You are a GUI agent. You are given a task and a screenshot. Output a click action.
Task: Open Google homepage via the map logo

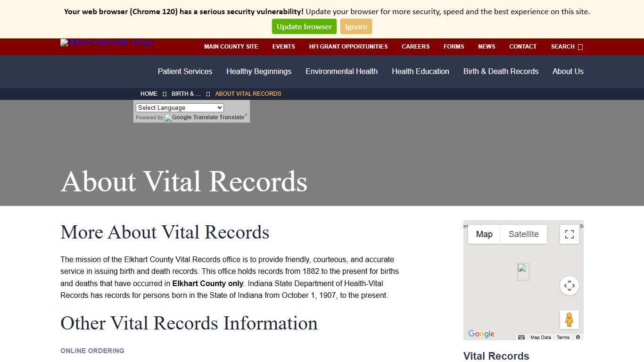click(x=480, y=334)
